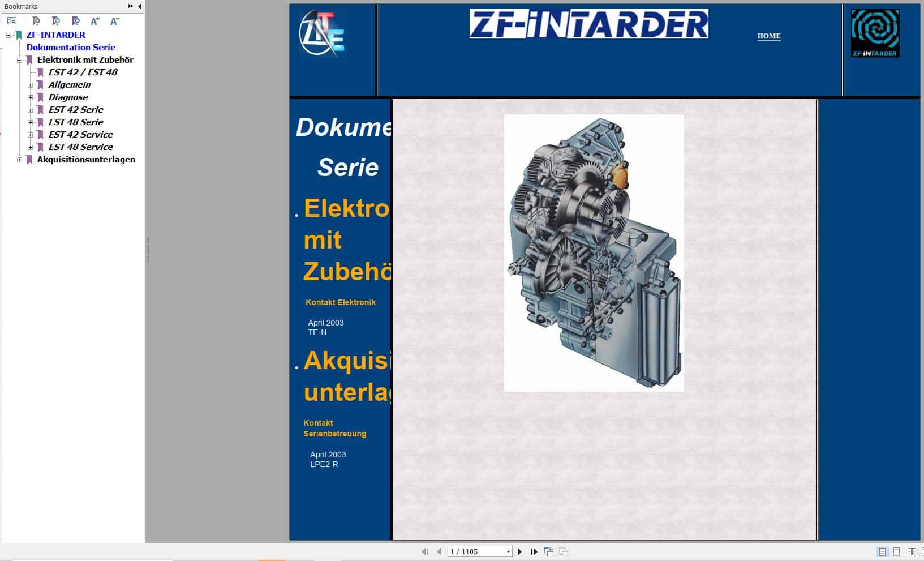Open the EST 48 Service bookmark
924x561 pixels.
click(80, 147)
